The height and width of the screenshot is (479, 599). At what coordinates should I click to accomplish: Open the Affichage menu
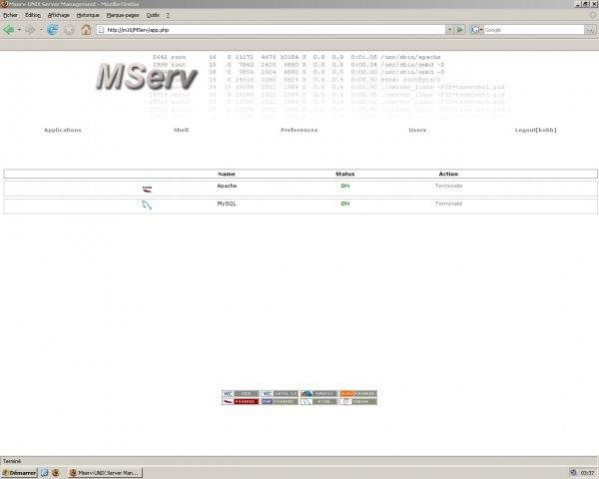coord(58,15)
